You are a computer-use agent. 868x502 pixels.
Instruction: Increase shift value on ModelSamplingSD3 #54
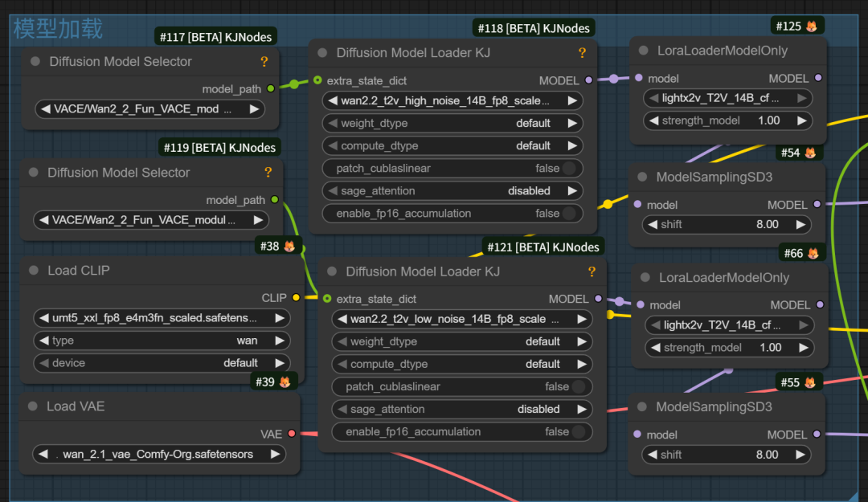tap(800, 224)
